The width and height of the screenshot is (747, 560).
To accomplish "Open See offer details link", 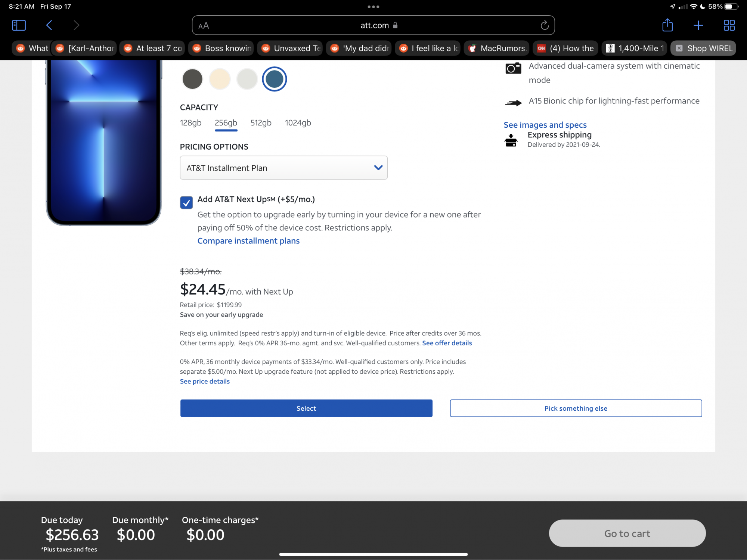I will click(447, 343).
